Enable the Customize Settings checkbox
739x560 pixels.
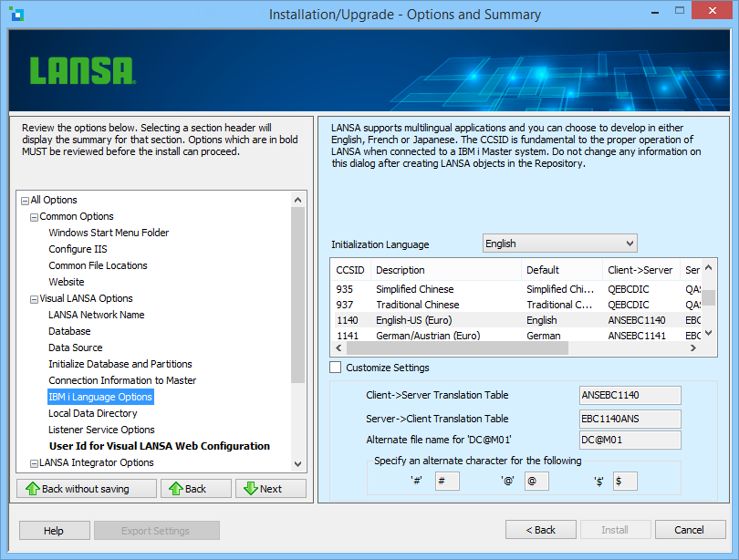pyautogui.click(x=335, y=368)
